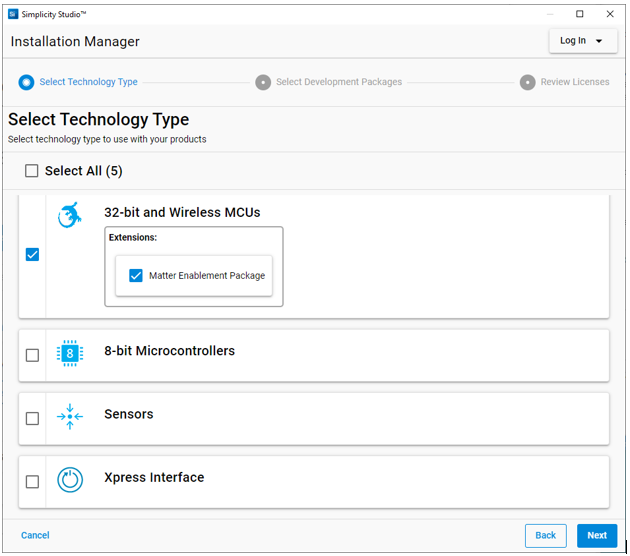Image resolution: width=630 pixels, height=556 pixels.
Task: Click the Installation Manager heading
Action: [x=75, y=41]
